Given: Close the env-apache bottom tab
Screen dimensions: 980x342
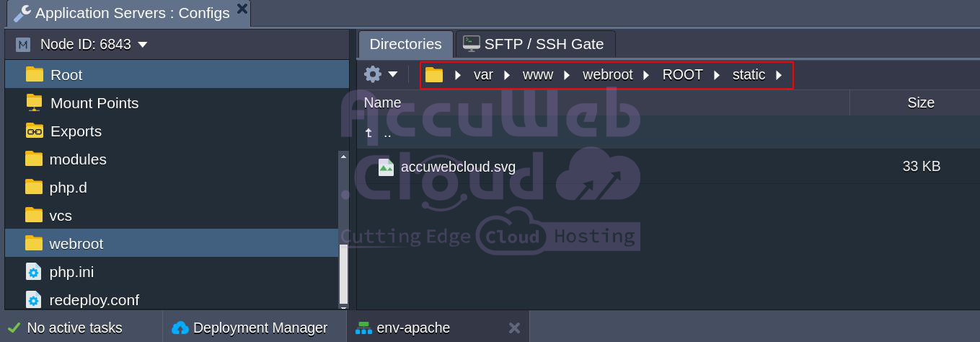Looking at the screenshot, I should [514, 328].
